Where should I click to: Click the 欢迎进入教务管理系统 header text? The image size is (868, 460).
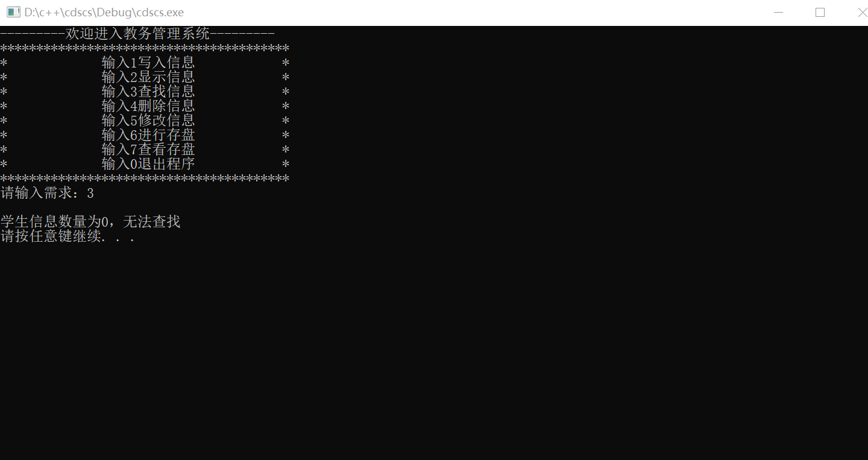coord(137,34)
